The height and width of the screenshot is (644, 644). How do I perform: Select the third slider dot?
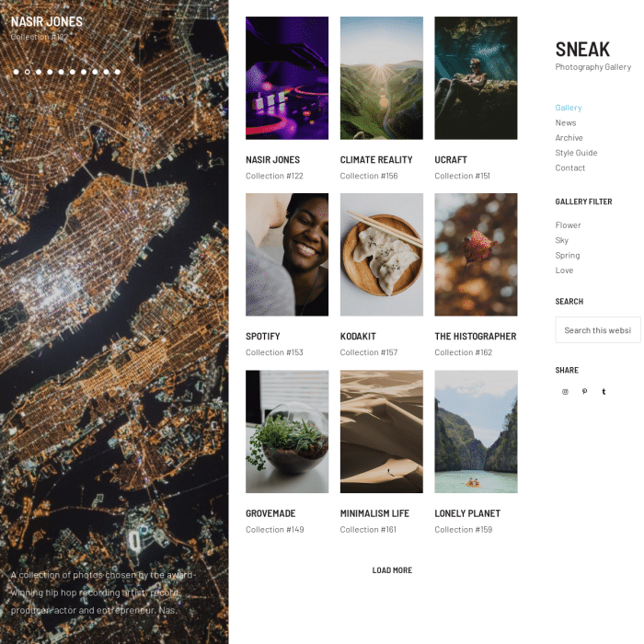click(x=39, y=72)
